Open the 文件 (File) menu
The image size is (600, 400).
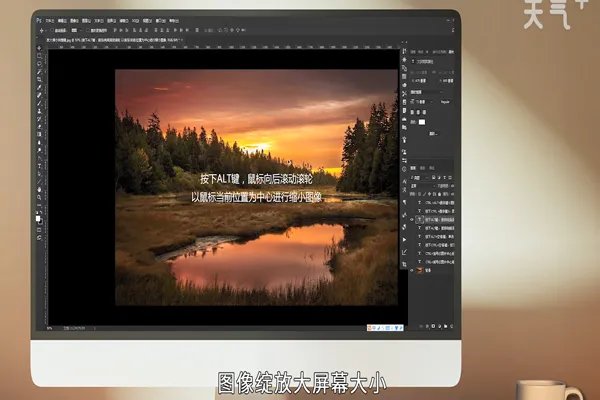[50, 19]
